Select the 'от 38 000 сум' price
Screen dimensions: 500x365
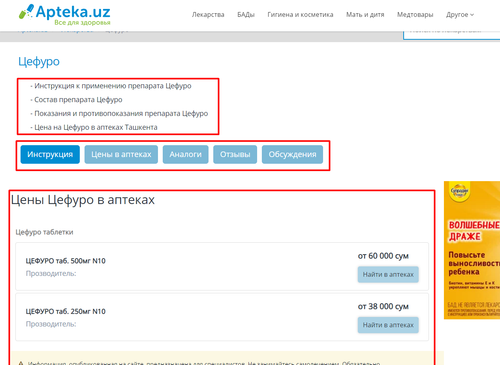click(383, 306)
